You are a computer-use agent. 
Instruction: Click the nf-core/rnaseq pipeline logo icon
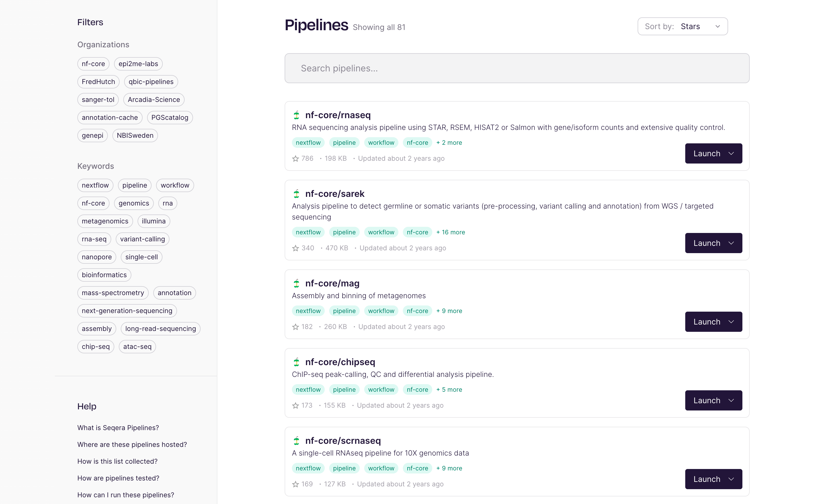tap(296, 115)
